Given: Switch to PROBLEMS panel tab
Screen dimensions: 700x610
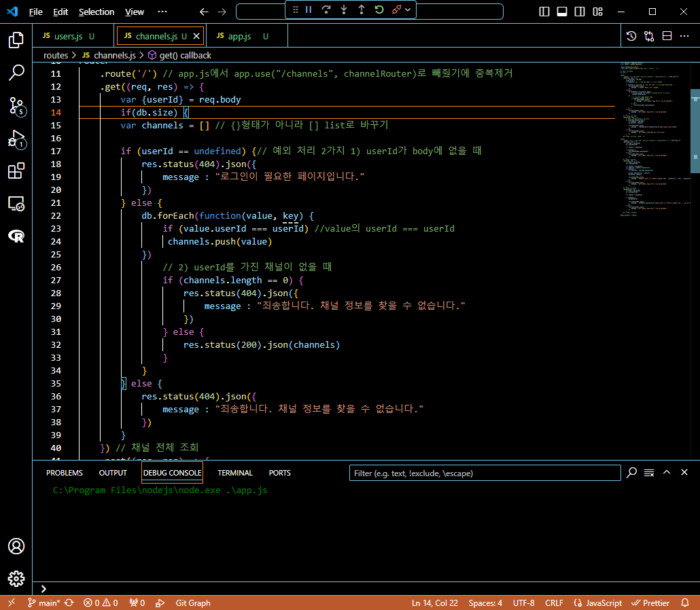Looking at the screenshot, I should tap(65, 473).
